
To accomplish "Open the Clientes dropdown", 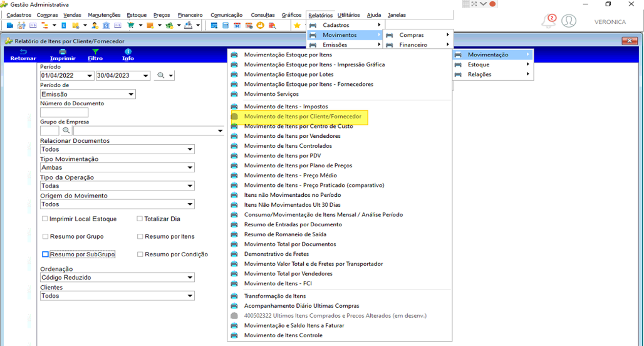I will (190, 296).
